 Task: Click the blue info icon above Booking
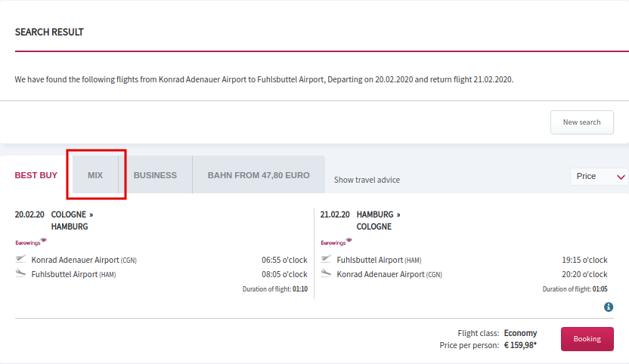(x=608, y=307)
